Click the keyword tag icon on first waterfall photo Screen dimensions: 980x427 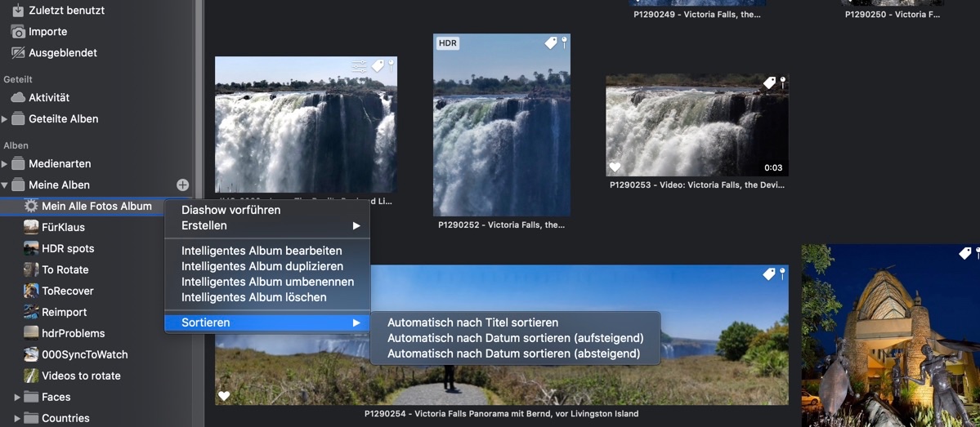pyautogui.click(x=378, y=66)
